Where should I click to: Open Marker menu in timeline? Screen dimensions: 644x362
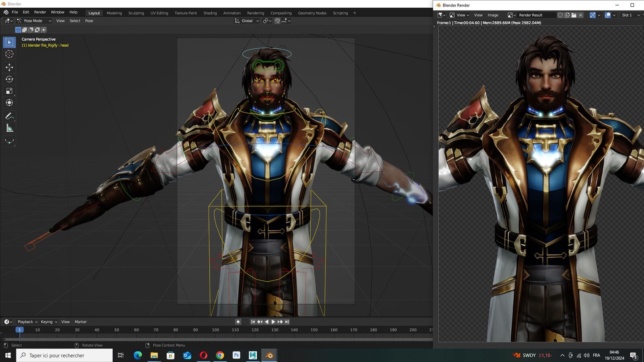click(80, 322)
